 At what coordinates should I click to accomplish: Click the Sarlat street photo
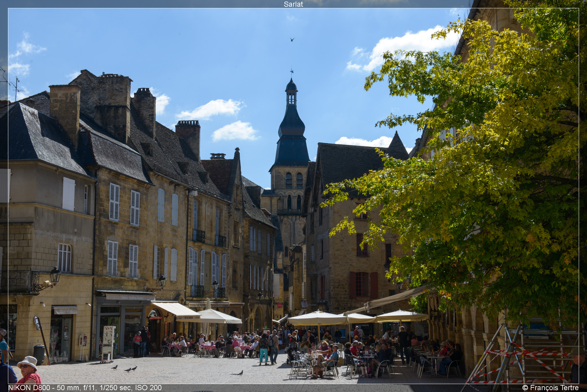click(293, 196)
